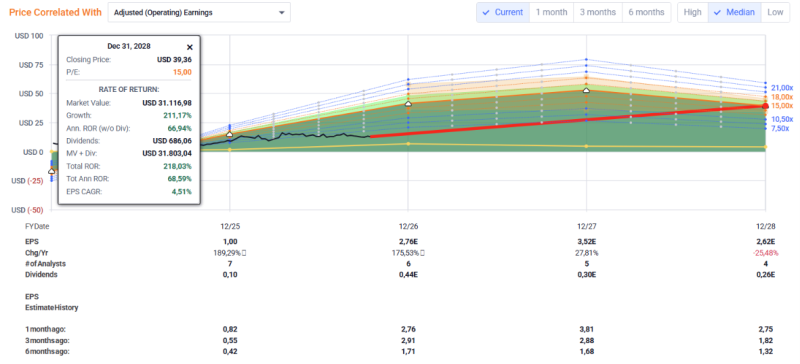Click the -25,48% change value
This screenshot has width=800, height=364.
coord(765,253)
